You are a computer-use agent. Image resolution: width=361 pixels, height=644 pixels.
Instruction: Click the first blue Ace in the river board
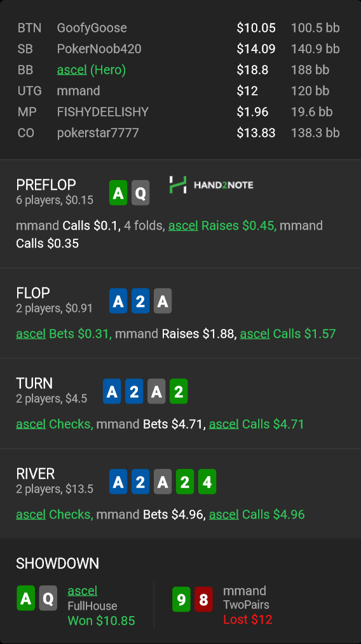click(x=118, y=482)
